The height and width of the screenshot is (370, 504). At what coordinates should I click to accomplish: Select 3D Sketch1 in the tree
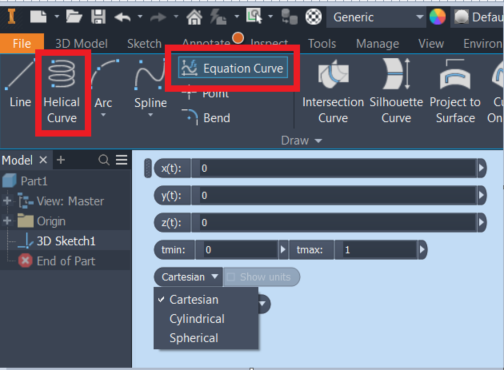tap(57, 241)
